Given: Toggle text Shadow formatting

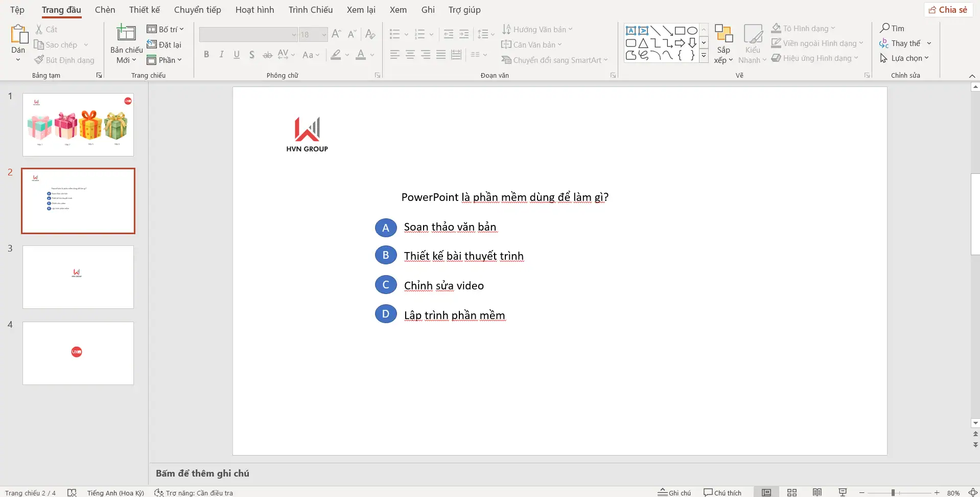Looking at the screenshot, I should [251, 54].
